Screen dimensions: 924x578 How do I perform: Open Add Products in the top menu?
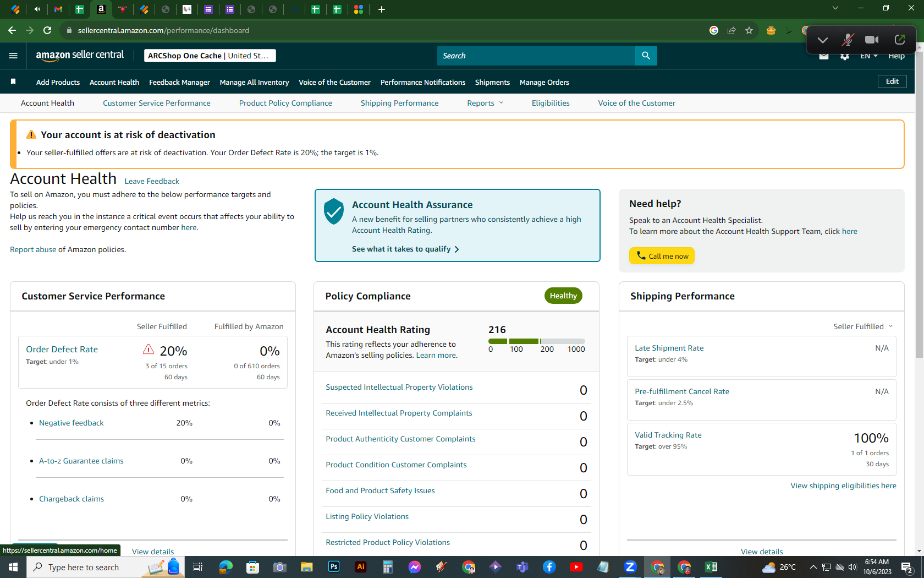58,82
